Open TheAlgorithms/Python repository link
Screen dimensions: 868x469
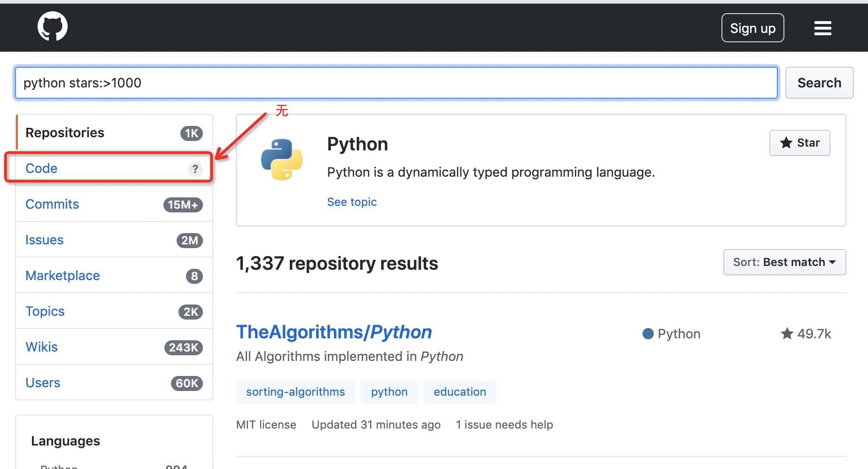pyautogui.click(x=333, y=332)
